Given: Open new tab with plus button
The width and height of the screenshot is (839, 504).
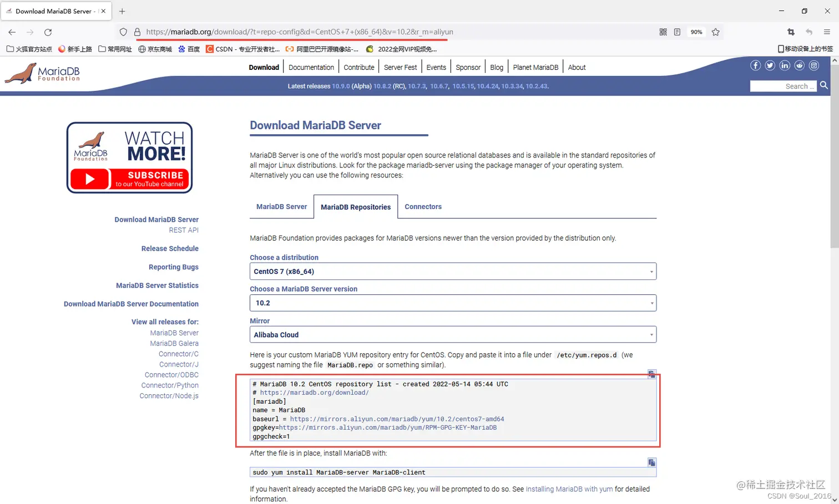Looking at the screenshot, I should coord(122,11).
